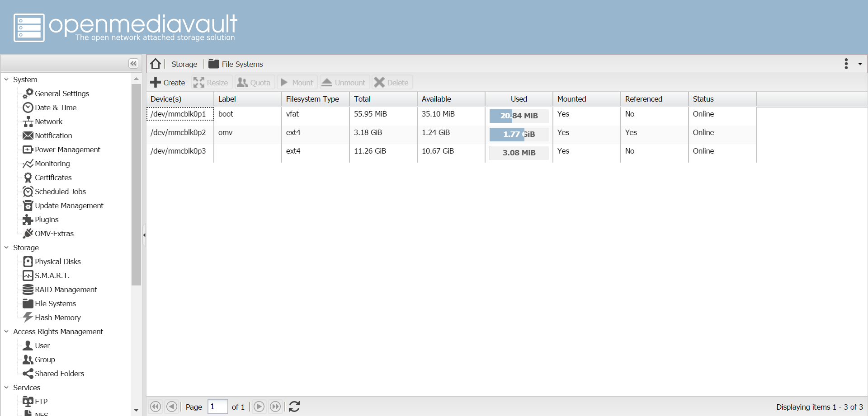Screen dimensions: 868x416
Task: Open the Notification envelope icon
Action: [x=28, y=136]
